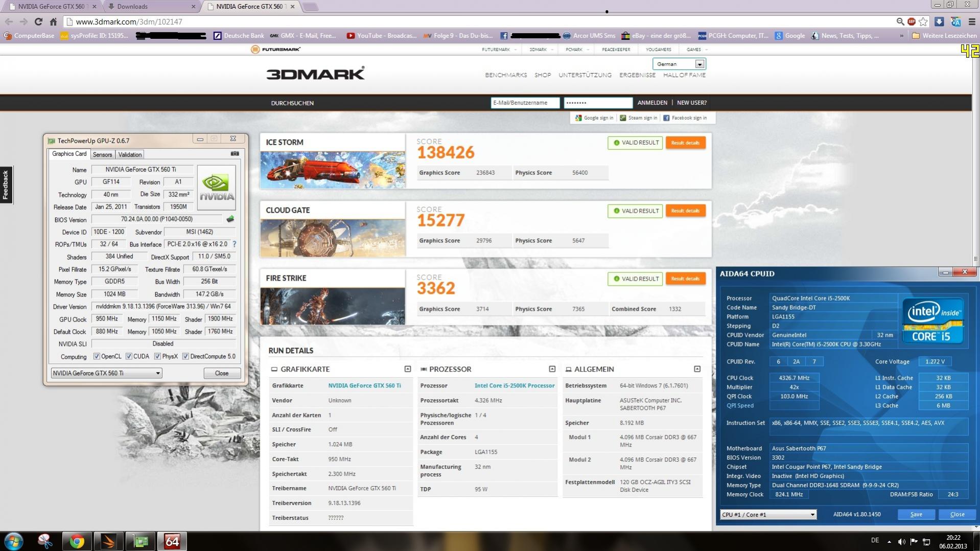Open the Windows Start menu
Viewport: 980px width, 551px height.
pyautogui.click(x=14, y=541)
